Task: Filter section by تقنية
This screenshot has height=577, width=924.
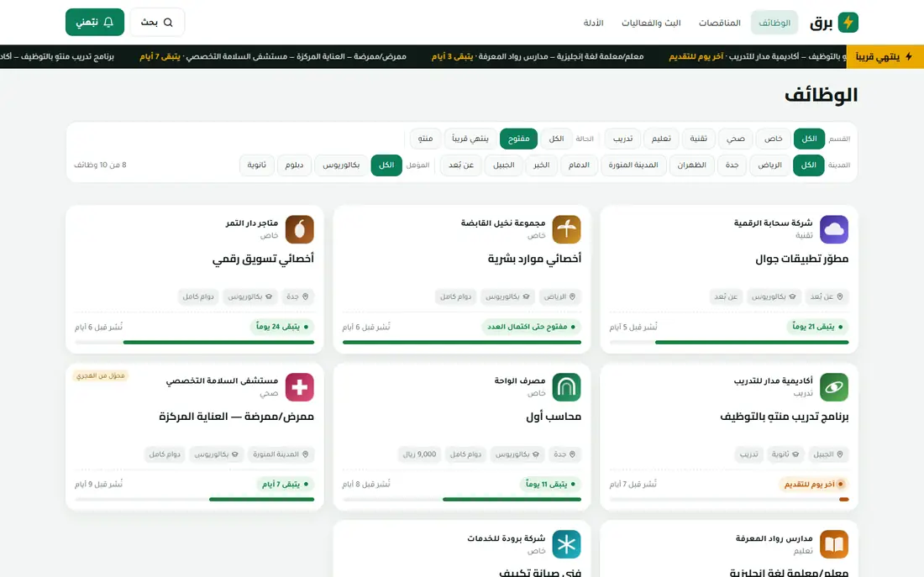Action: [x=698, y=139]
